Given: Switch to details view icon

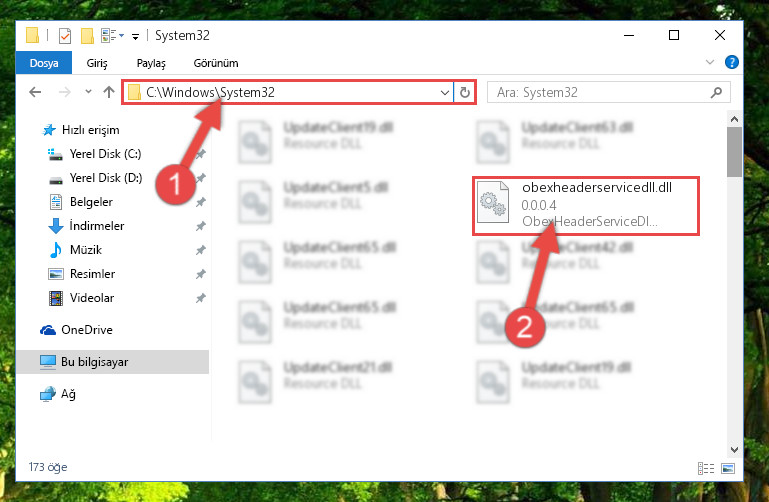Looking at the screenshot, I should click(706, 468).
